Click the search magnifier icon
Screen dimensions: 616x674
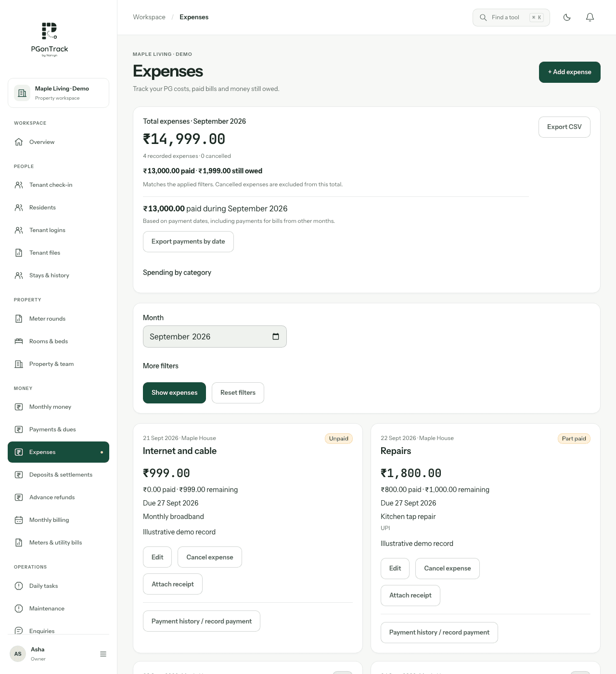point(483,17)
